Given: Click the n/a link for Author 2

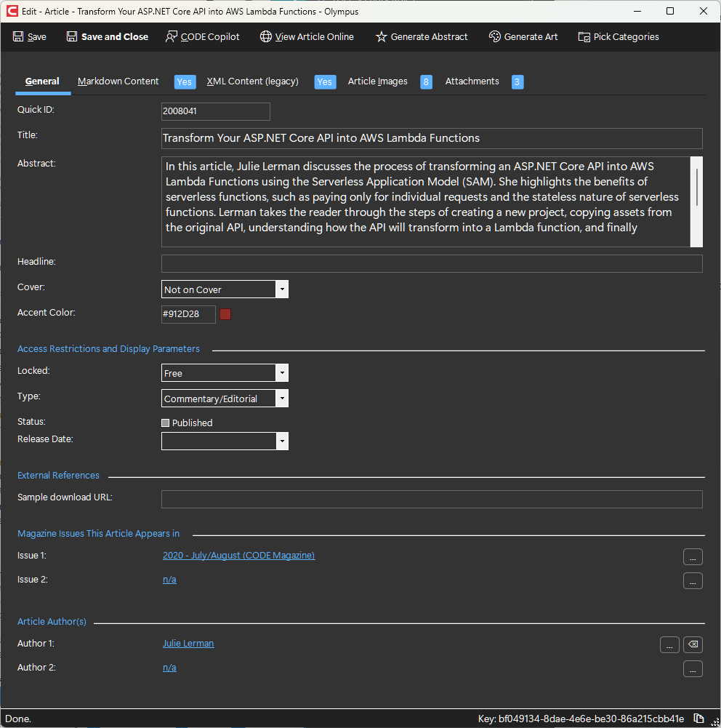Looking at the screenshot, I should [169, 668].
